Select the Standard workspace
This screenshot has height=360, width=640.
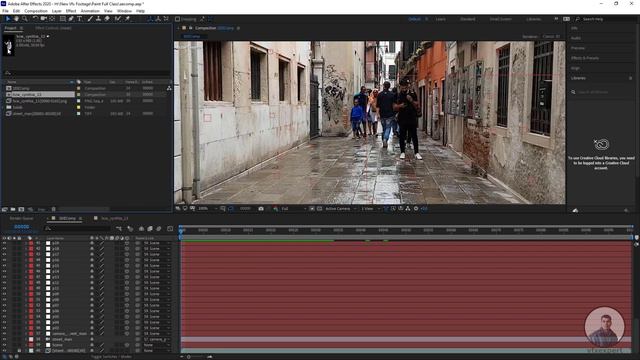click(x=468, y=19)
